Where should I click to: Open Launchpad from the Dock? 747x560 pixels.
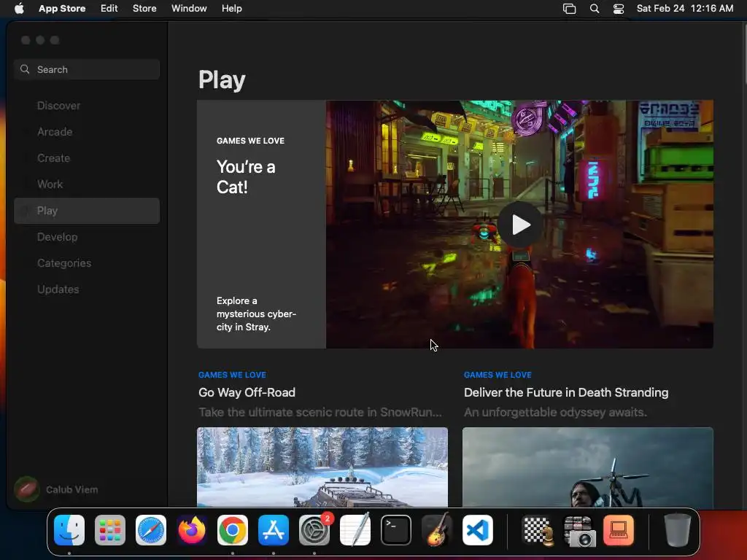coord(110,530)
